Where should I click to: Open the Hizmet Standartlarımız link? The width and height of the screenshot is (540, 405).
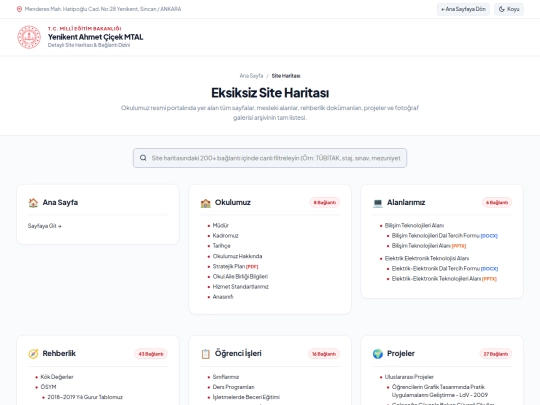pos(240,287)
